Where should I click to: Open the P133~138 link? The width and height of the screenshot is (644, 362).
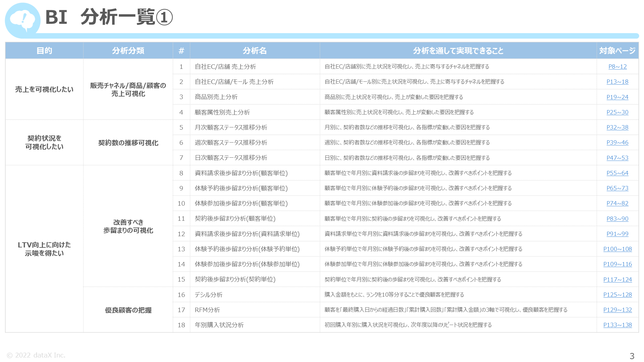click(x=617, y=325)
